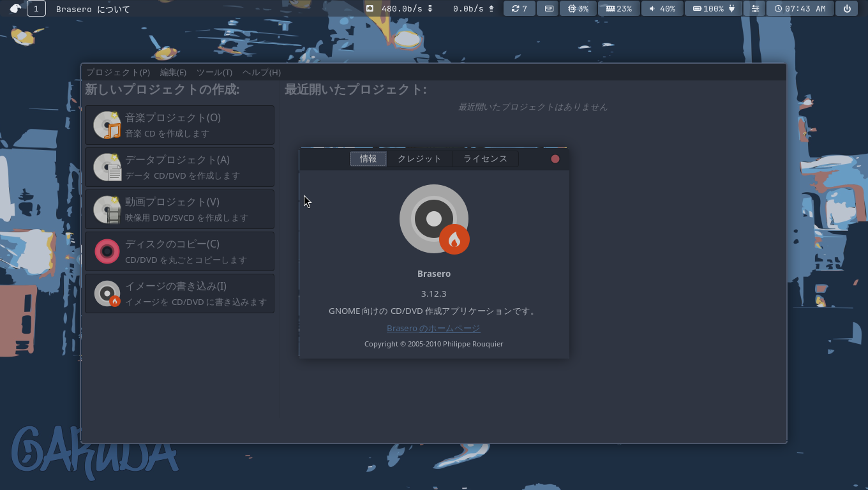Screen dimensions: 868x490
Task: Click the Garuda eagle launcher icon
Action: click(x=15, y=8)
